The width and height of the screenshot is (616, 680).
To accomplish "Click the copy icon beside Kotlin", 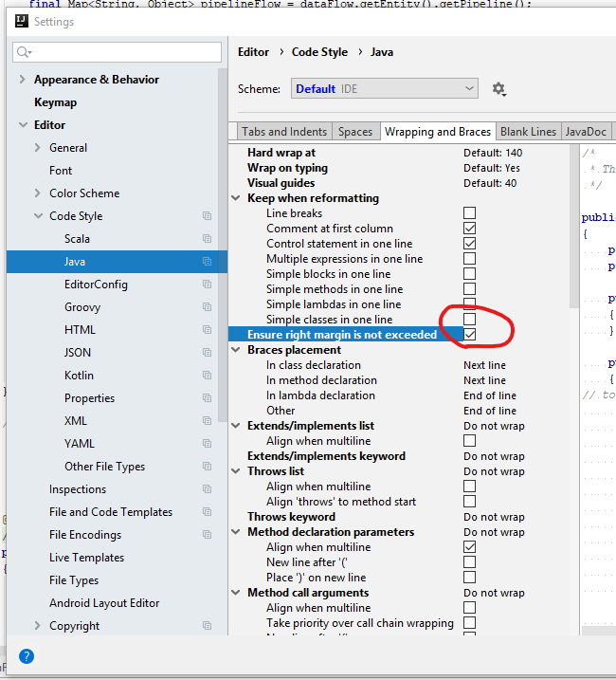I will tap(208, 376).
